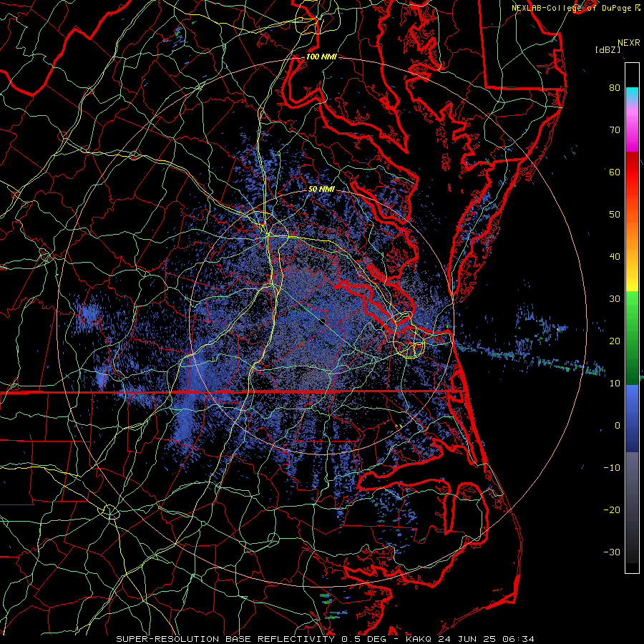This screenshot has width=644, height=644.
Task: Click the 100 NMI range ring label
Action: (321, 57)
